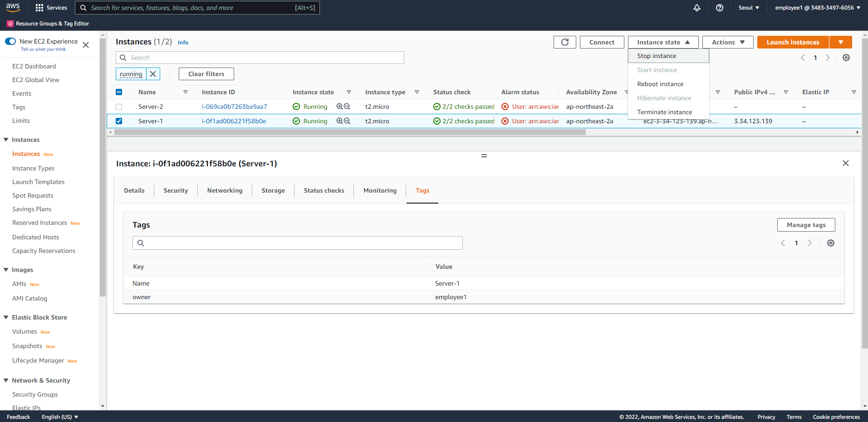Screen dimensions: 868x422
Task: Open English (US) language selector
Action: [60, 417]
